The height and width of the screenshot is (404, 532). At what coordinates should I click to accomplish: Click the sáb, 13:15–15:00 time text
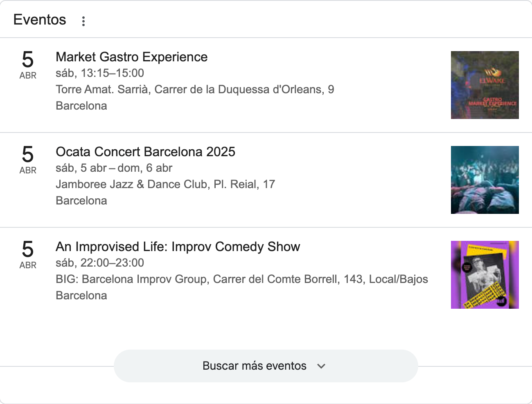(100, 73)
